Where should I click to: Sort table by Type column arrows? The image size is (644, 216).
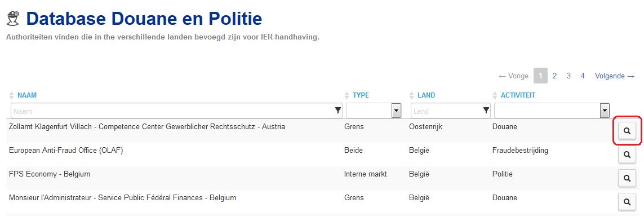pyautogui.click(x=347, y=95)
